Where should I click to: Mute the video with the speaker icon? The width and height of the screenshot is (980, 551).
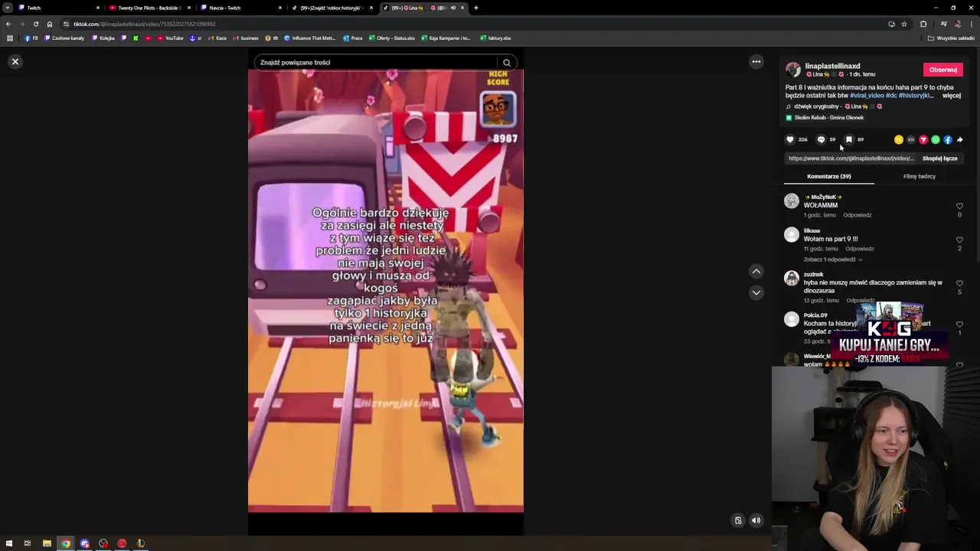click(756, 520)
